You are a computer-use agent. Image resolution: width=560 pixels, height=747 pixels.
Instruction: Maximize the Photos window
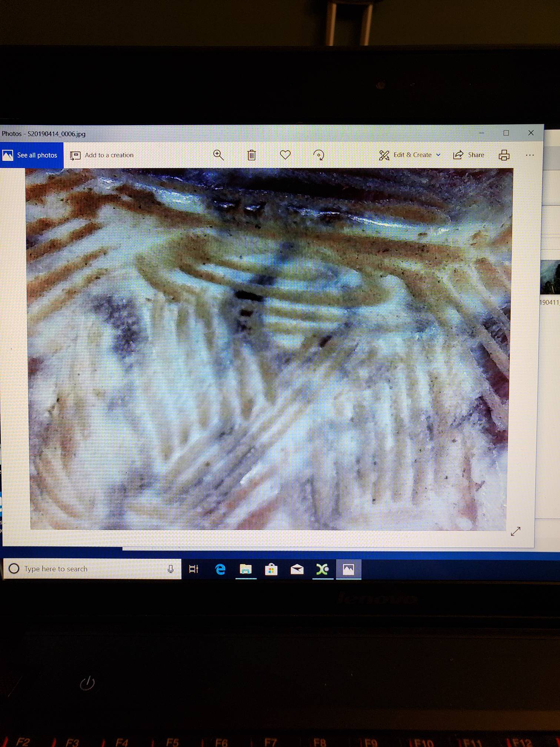(506, 133)
